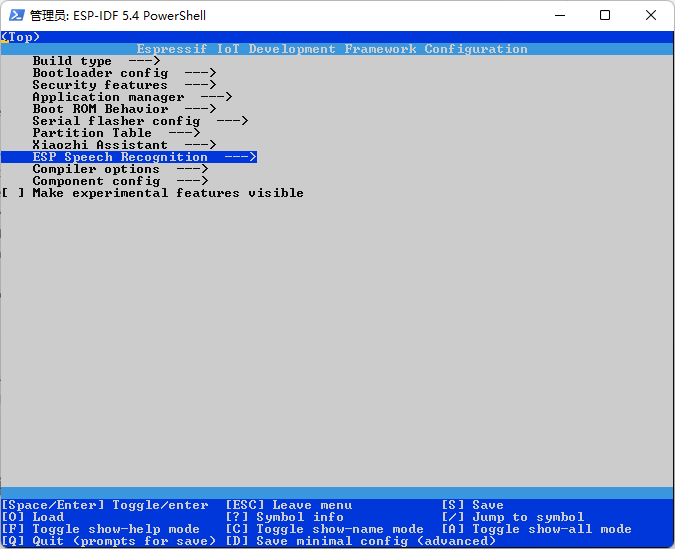Click the [D] Save minimal config hint

[361, 541]
